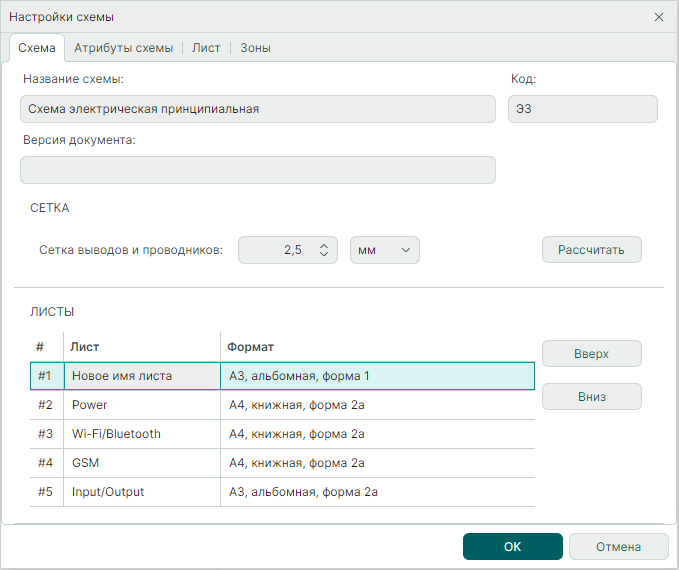Select the Wi-Fi/Bluetooth sheet row
Screen dimensions: 679x570
coord(141,434)
